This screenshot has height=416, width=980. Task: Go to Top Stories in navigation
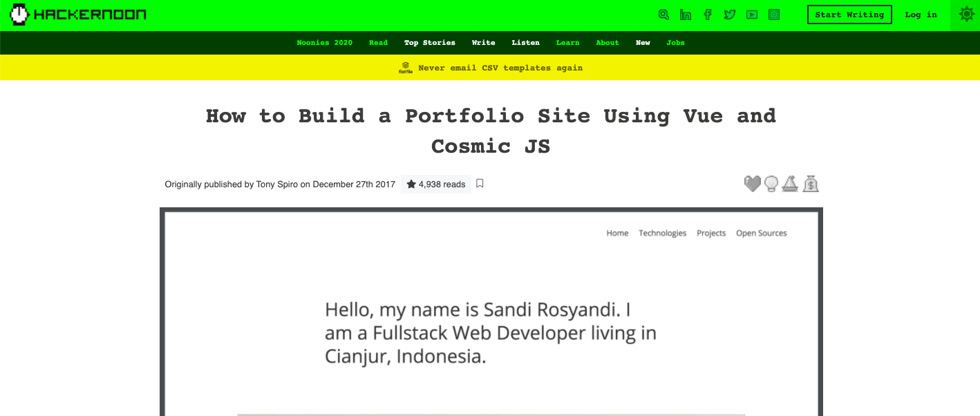click(x=430, y=43)
